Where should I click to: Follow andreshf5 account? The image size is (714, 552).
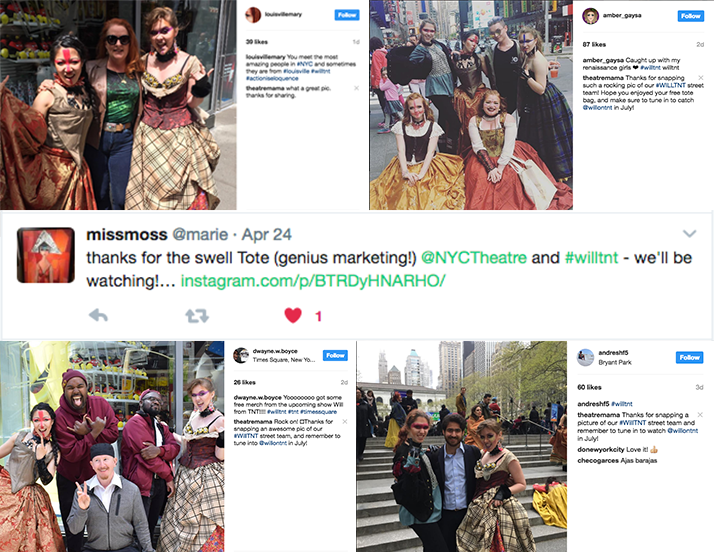(689, 358)
